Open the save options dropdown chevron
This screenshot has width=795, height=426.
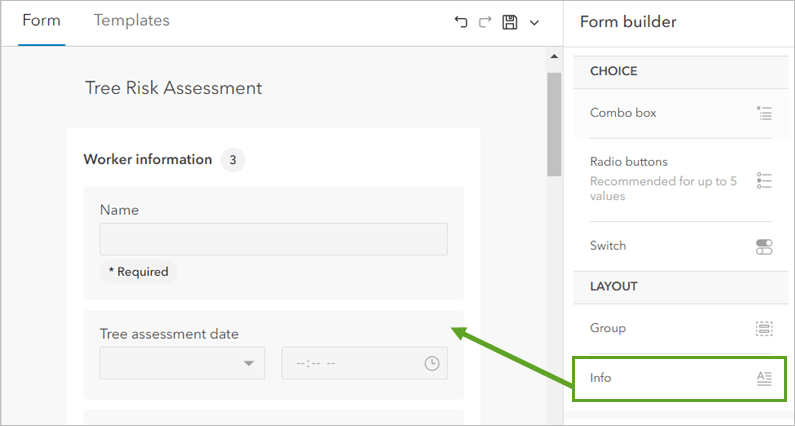(x=534, y=22)
